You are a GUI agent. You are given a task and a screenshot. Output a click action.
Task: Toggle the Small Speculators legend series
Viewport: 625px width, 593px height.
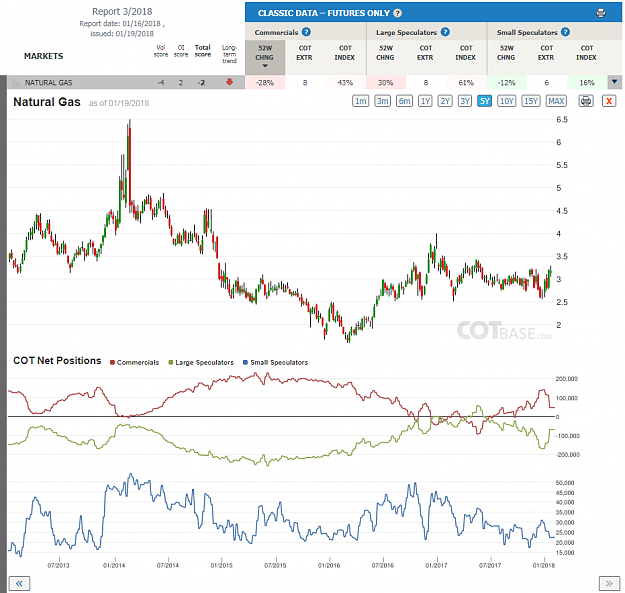(x=275, y=362)
